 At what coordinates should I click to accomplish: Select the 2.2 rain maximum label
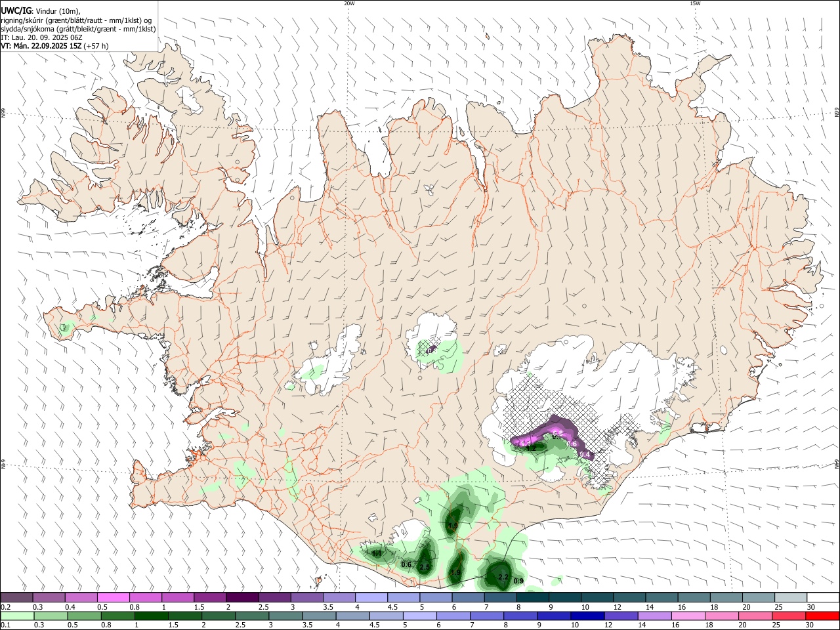click(x=503, y=577)
